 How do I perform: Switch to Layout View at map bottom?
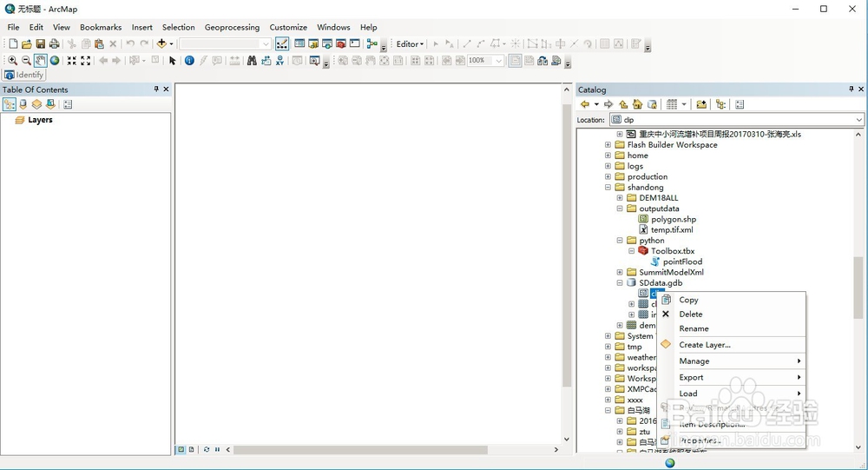tap(192, 449)
